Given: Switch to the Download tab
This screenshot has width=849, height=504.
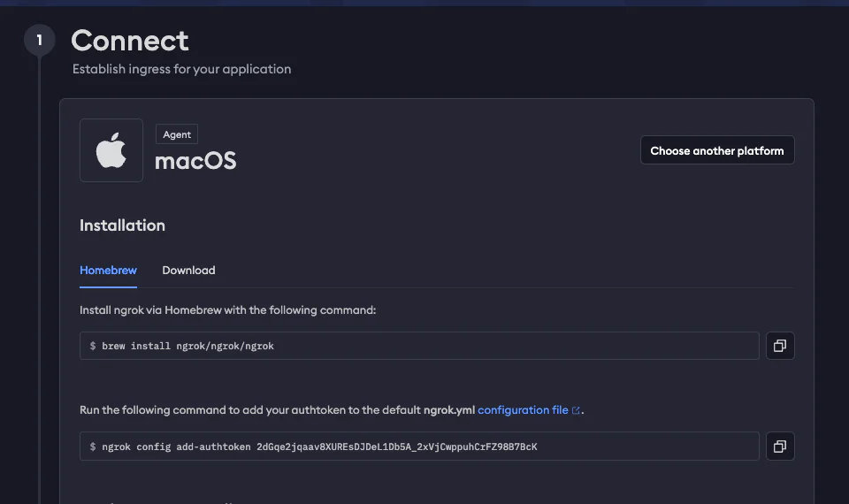Looking at the screenshot, I should pyautogui.click(x=188, y=271).
